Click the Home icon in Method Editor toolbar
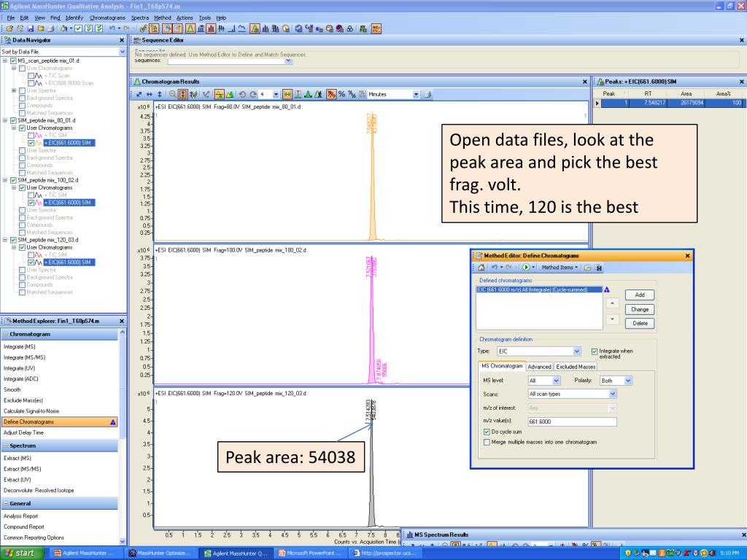Screen dimensions: 747x560 pos(481,268)
